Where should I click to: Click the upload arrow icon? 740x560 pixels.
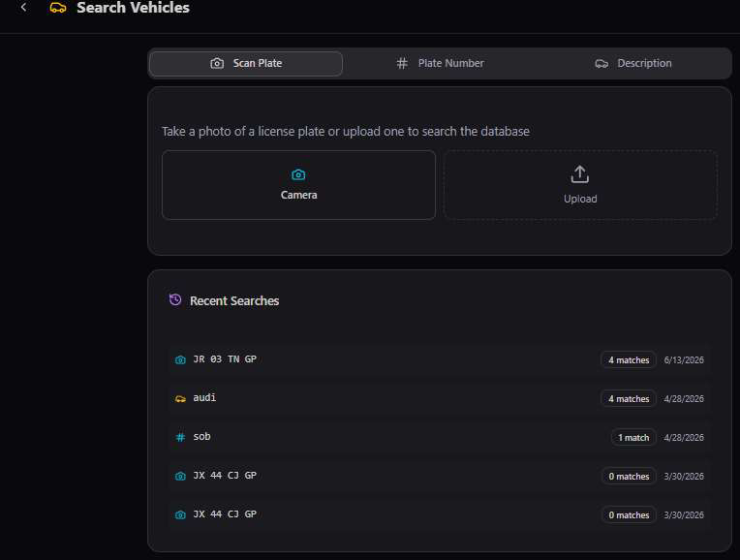(x=580, y=174)
